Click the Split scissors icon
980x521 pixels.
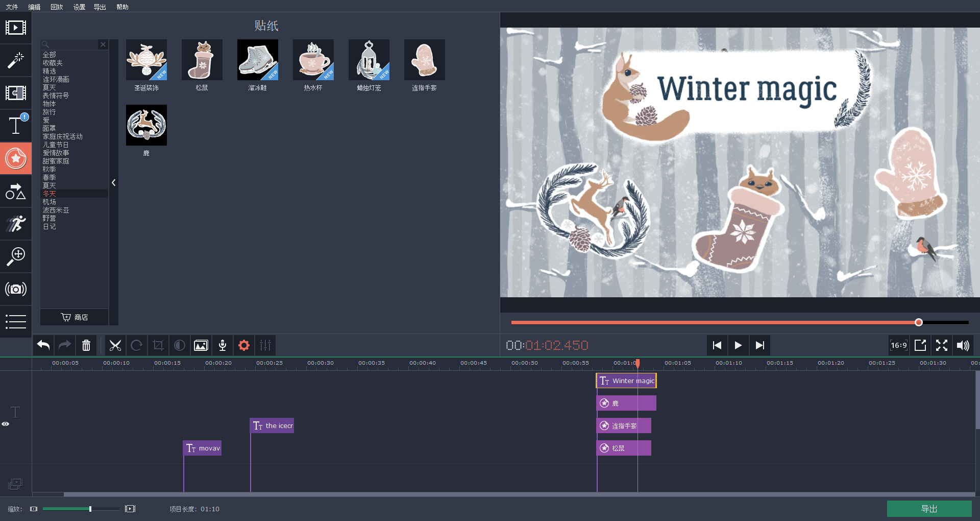[x=115, y=346]
